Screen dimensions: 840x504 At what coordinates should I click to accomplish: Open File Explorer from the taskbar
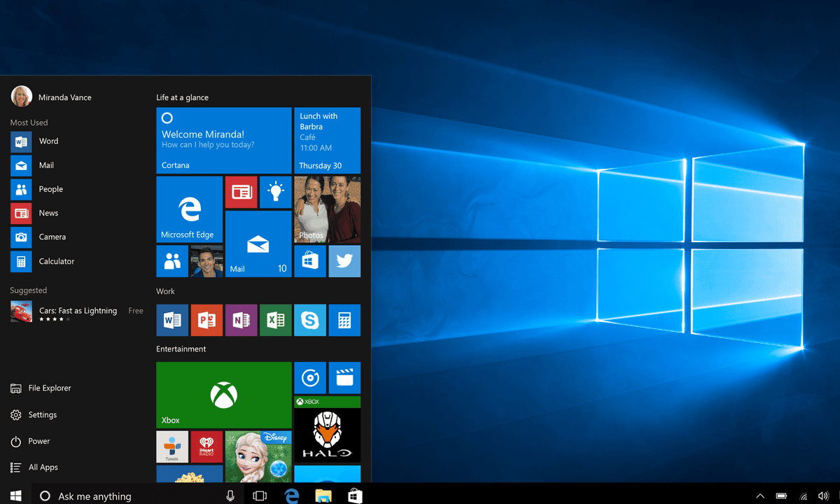[323, 495]
